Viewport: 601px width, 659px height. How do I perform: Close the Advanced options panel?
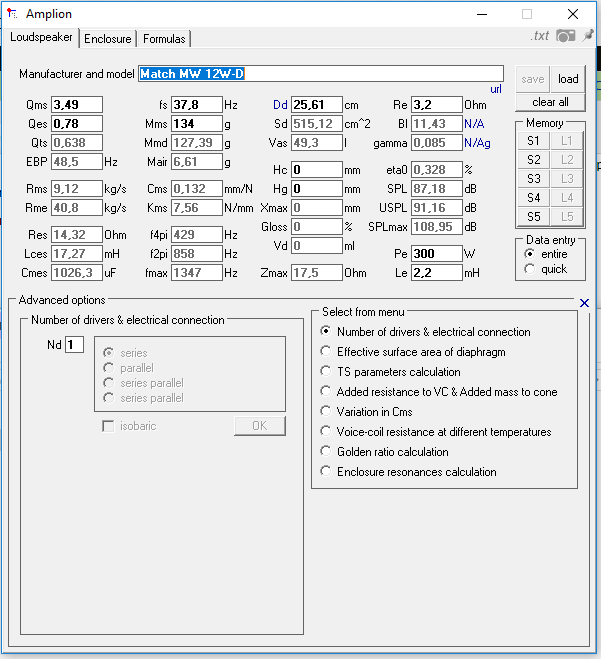(x=584, y=303)
